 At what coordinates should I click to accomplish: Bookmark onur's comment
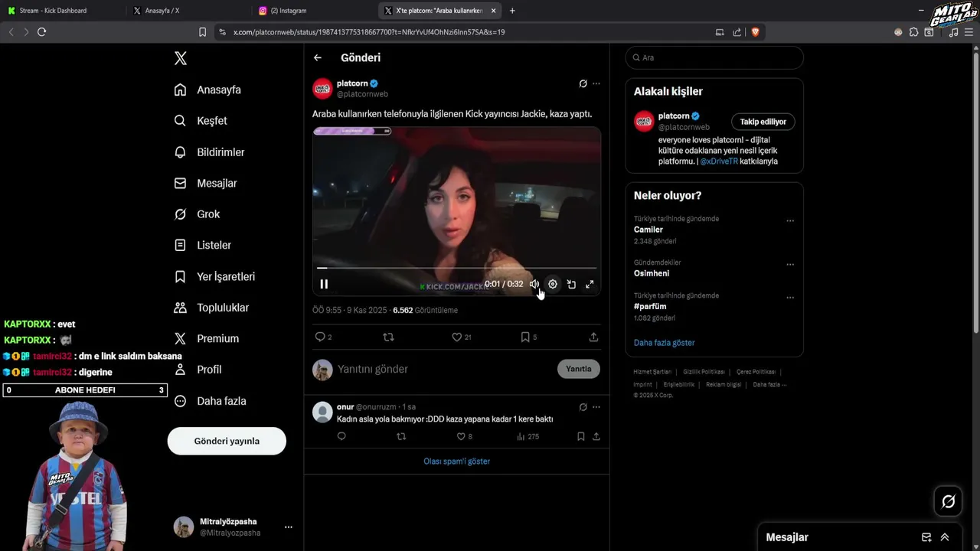[x=580, y=436]
